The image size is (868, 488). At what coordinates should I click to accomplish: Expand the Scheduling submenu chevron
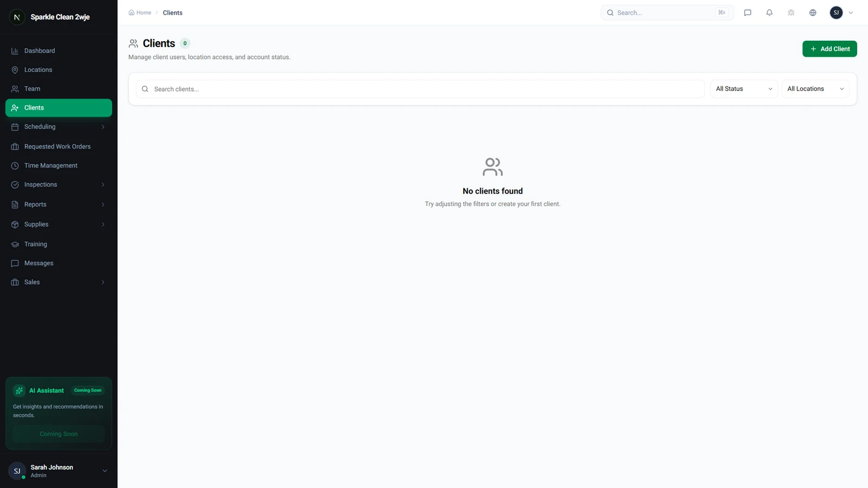(103, 127)
